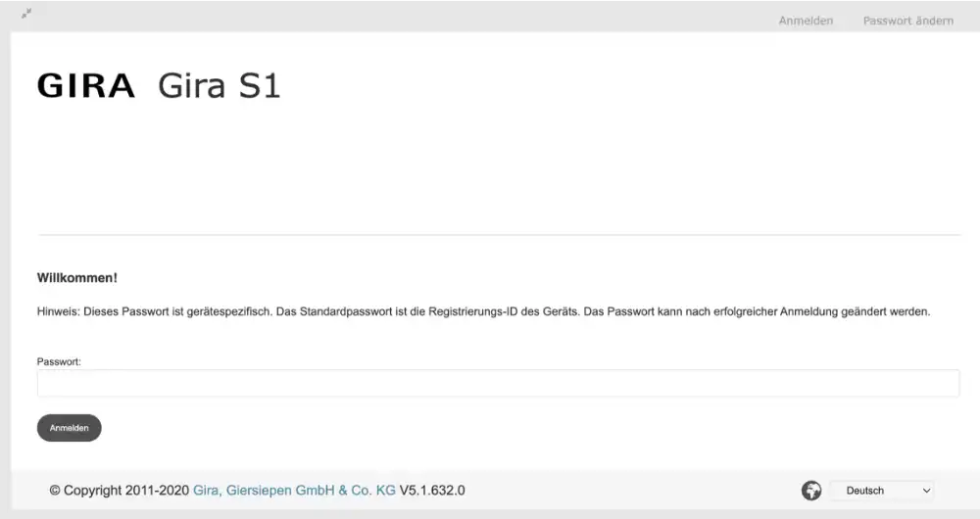
Task: Open the Deutsch language dropdown
Action: (882, 491)
